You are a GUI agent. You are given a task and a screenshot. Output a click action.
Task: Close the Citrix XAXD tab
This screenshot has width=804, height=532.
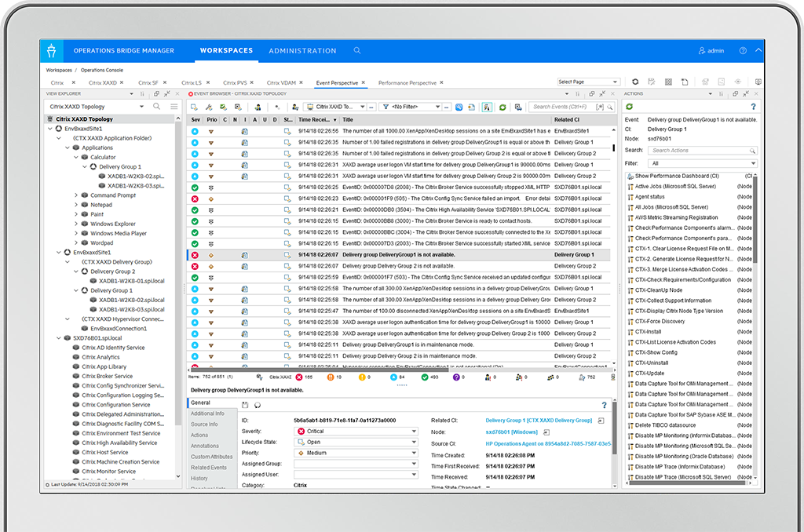pyautogui.click(x=122, y=82)
